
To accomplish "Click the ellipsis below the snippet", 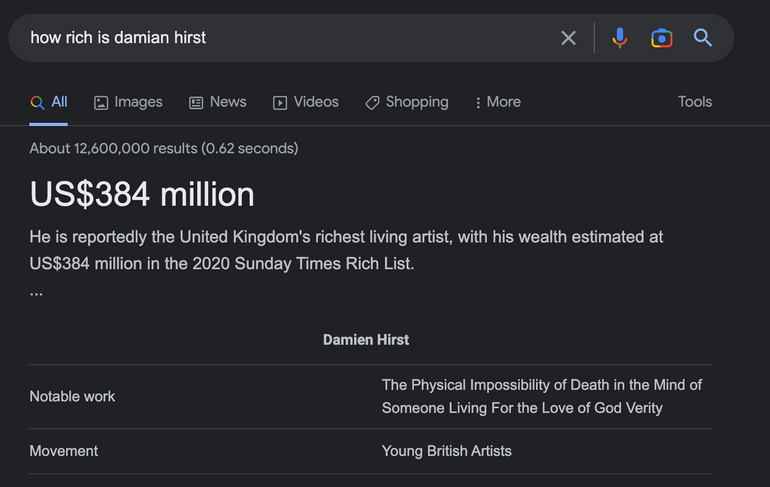I will click(x=36, y=293).
